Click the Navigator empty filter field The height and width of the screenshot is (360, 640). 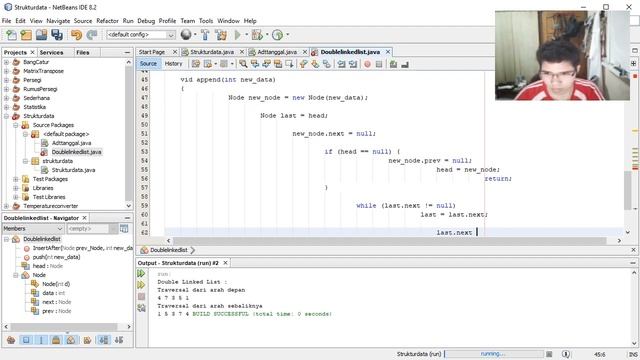point(92,229)
